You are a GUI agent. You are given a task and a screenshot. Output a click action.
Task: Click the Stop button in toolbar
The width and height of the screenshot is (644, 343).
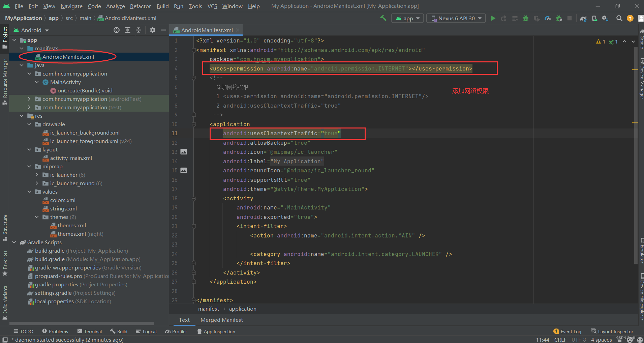tap(570, 18)
